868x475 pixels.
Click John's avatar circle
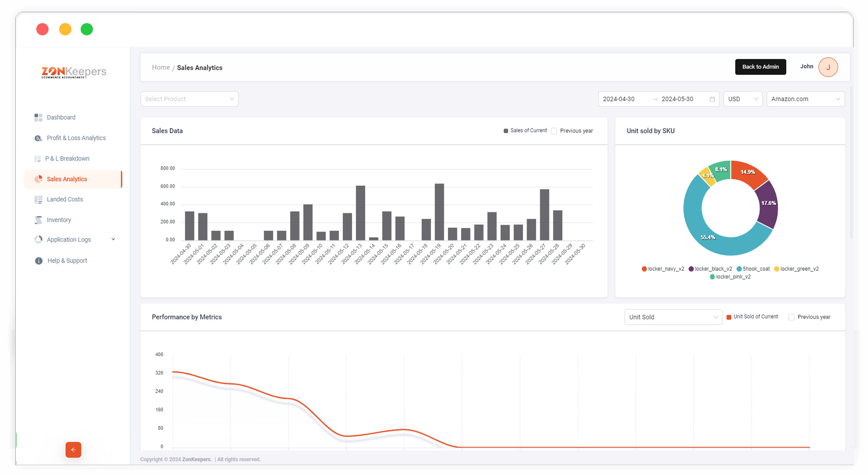point(828,67)
